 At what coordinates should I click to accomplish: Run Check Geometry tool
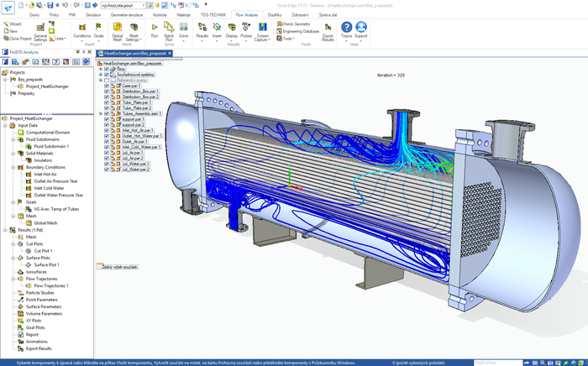[294, 24]
